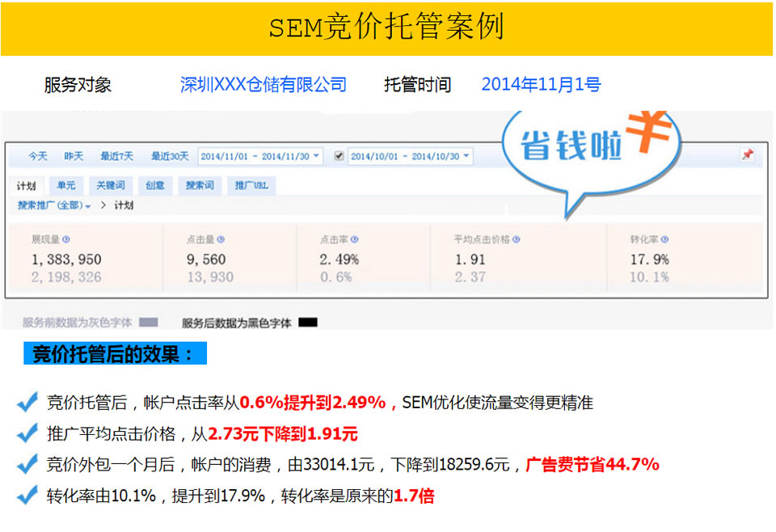Click the first blue checkmark bullet
The width and height of the screenshot is (776, 532).
point(27,402)
